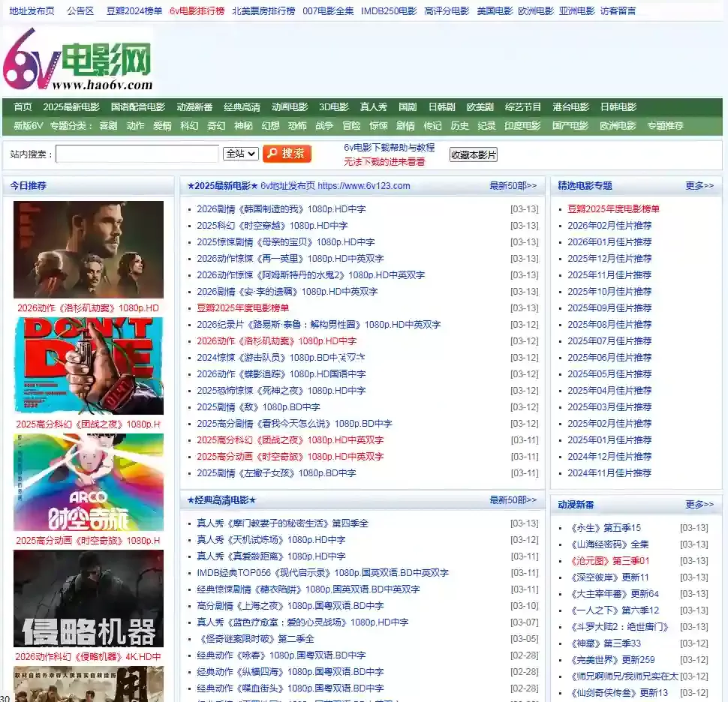This screenshot has width=728, height=702.
Task: Open 2026剧情《韩国制造的我》 movie link
Action: [x=281, y=209]
